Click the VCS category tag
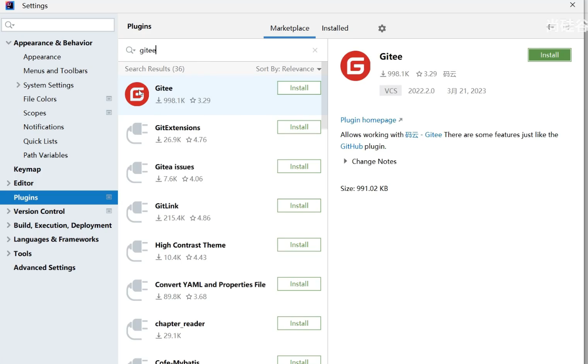 pyautogui.click(x=391, y=91)
